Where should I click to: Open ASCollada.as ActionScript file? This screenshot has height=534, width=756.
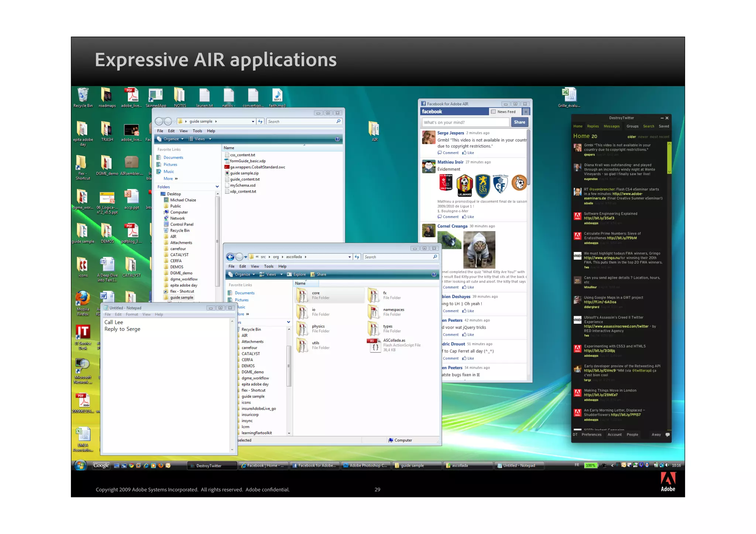(394, 345)
